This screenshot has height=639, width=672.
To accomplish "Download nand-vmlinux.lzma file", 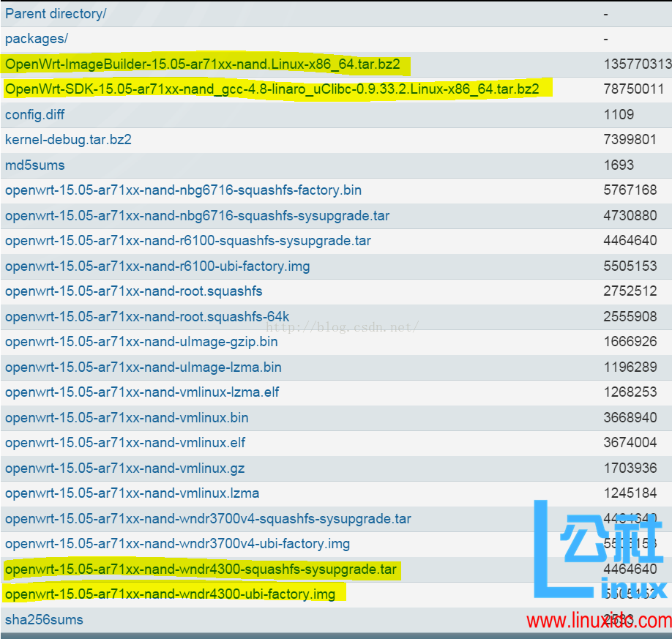I will coord(132,493).
